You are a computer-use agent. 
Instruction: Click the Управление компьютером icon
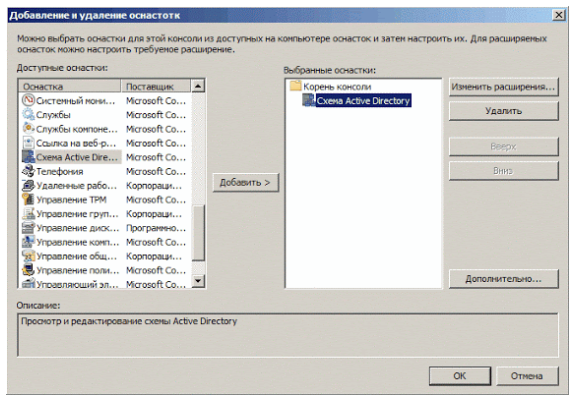(x=28, y=242)
